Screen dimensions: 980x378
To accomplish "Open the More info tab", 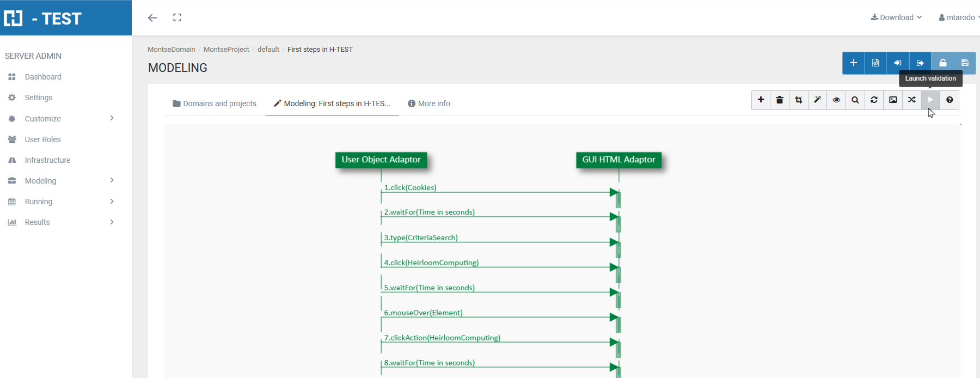I will pos(429,103).
